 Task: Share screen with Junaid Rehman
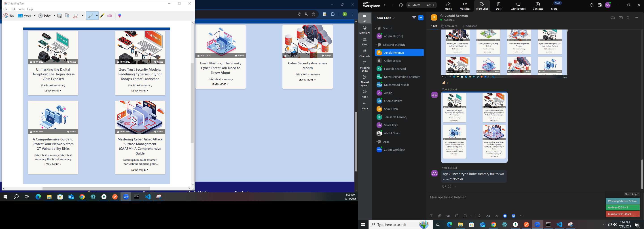pyautogui.click(x=621, y=18)
